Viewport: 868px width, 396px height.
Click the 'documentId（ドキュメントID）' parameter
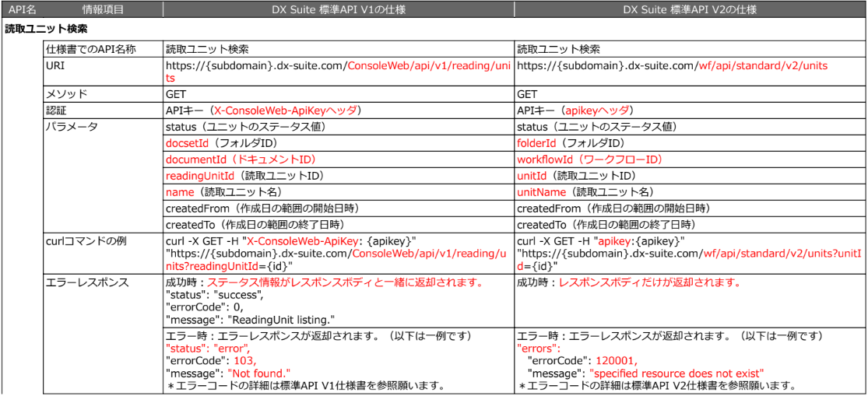241,159
